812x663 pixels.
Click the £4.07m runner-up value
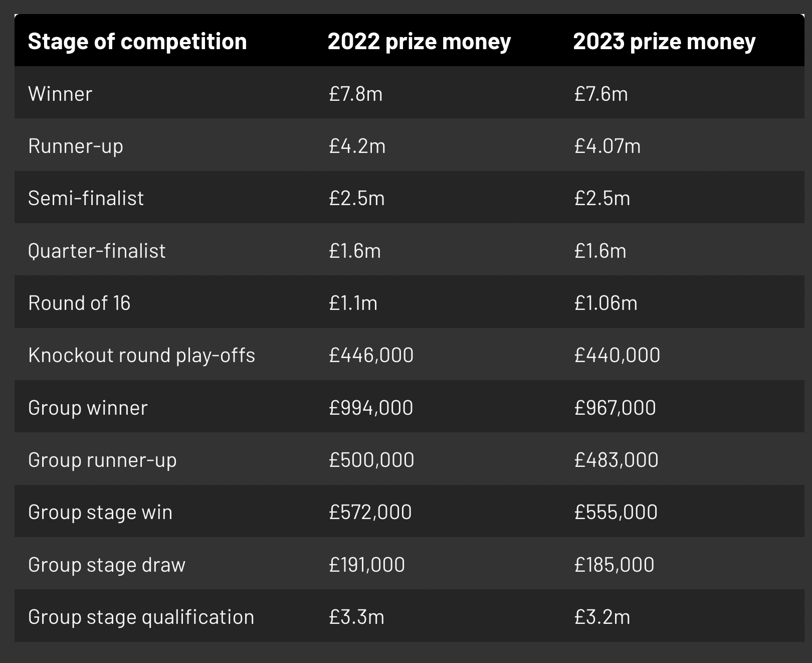[x=607, y=146]
